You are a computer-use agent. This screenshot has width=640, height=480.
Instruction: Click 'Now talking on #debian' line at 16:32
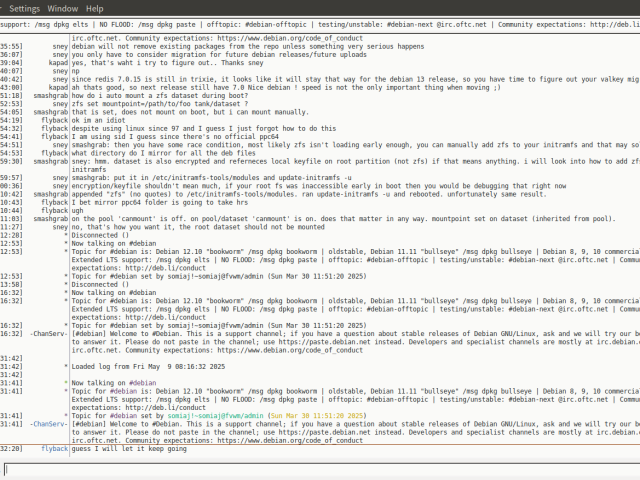tap(114, 293)
